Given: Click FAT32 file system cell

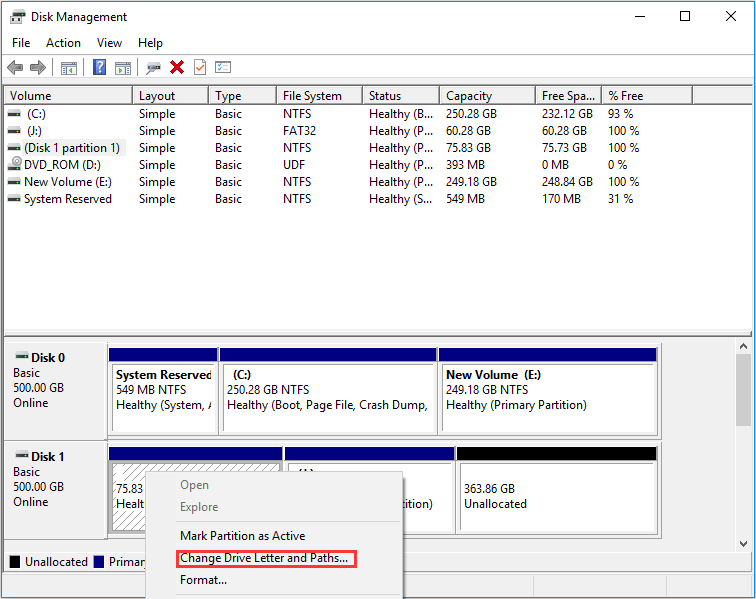Looking at the screenshot, I should point(299,131).
